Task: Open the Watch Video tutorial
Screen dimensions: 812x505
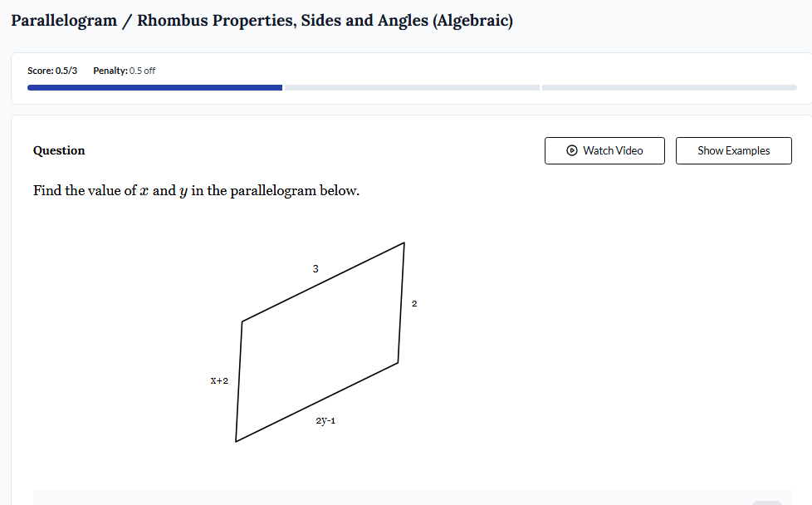Action: pyautogui.click(x=604, y=150)
